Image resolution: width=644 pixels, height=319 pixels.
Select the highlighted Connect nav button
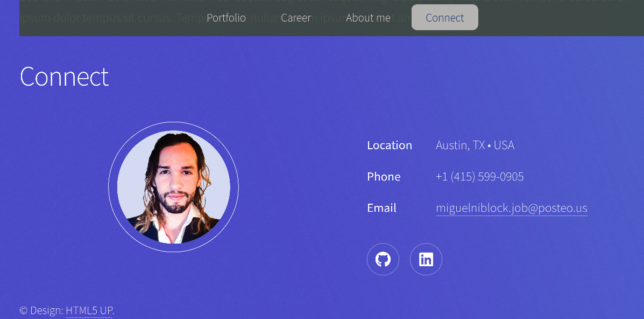pyautogui.click(x=445, y=17)
